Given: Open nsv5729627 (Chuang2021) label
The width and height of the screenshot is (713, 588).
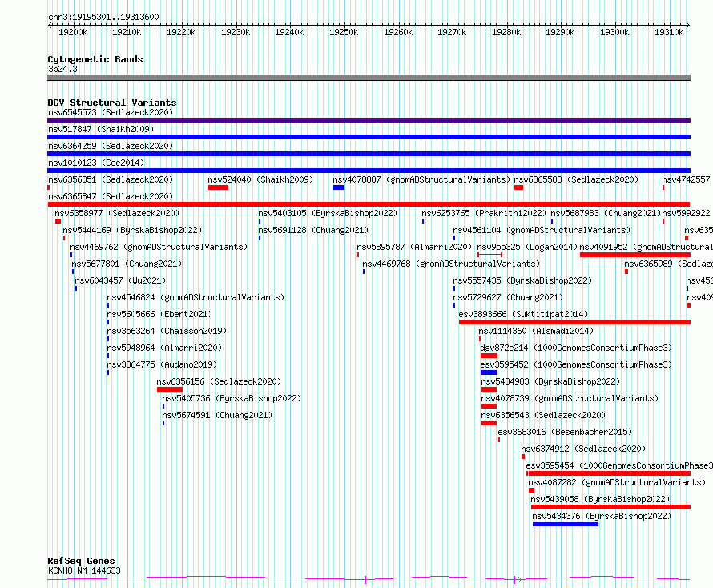Looking at the screenshot, I should pyautogui.click(x=508, y=297).
